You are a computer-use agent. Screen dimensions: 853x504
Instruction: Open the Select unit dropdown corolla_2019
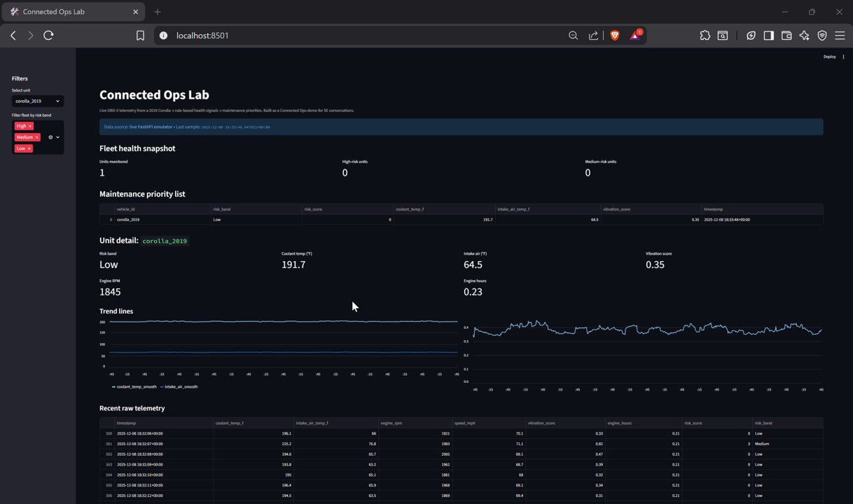point(38,101)
